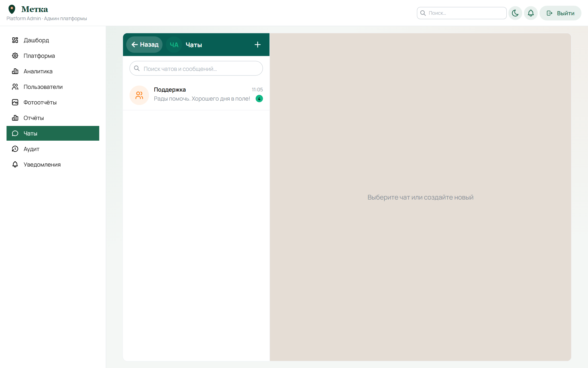Select Пользователи in the sidebar
Image resolution: width=588 pixels, height=368 pixels.
point(53,87)
